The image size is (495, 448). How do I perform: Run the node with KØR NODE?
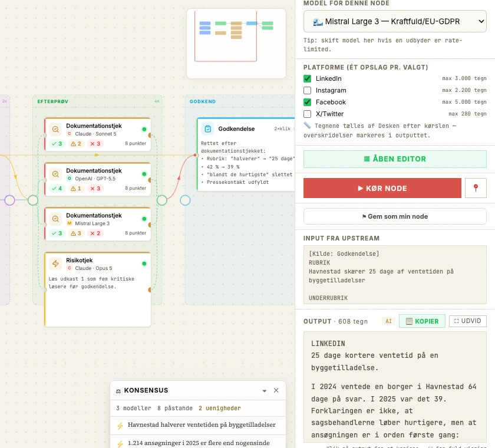[x=382, y=188]
